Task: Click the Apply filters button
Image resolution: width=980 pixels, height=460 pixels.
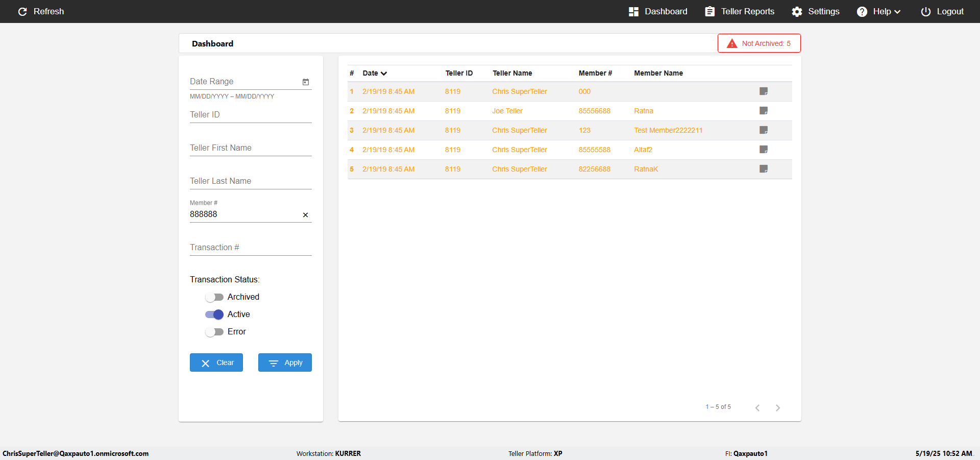Action: coord(285,362)
